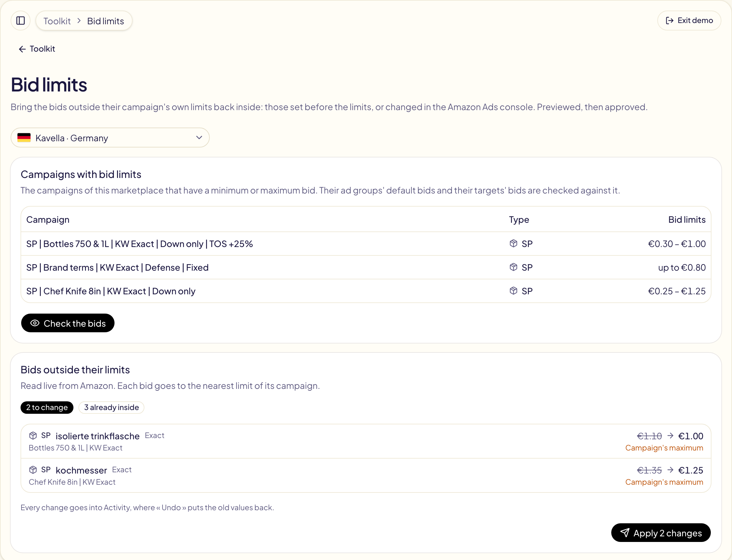Open Toolkit in the breadcrumb
The width and height of the screenshot is (732, 560).
[x=57, y=21]
